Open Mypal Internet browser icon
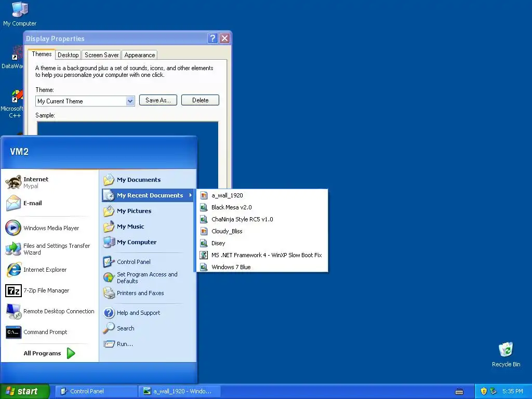532x399 pixels. click(14, 182)
